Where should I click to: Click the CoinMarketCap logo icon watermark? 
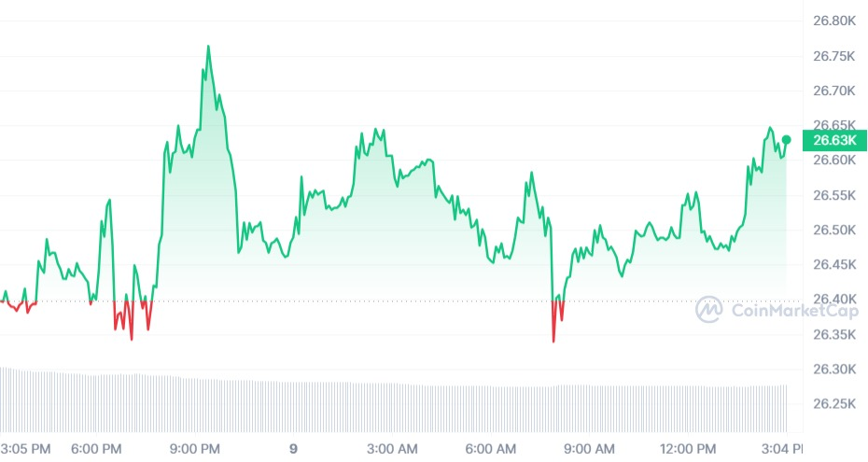(709, 310)
